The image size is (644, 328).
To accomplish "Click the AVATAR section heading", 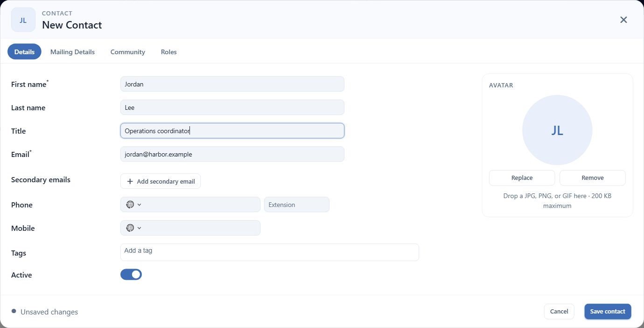I will (x=501, y=86).
